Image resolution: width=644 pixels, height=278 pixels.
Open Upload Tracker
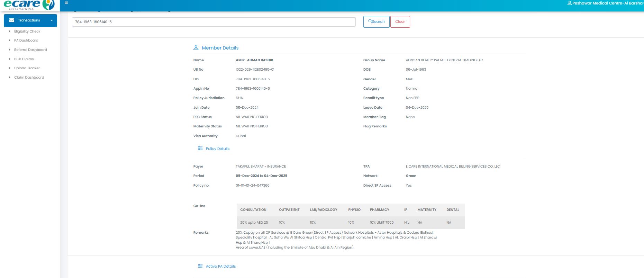coord(27,68)
